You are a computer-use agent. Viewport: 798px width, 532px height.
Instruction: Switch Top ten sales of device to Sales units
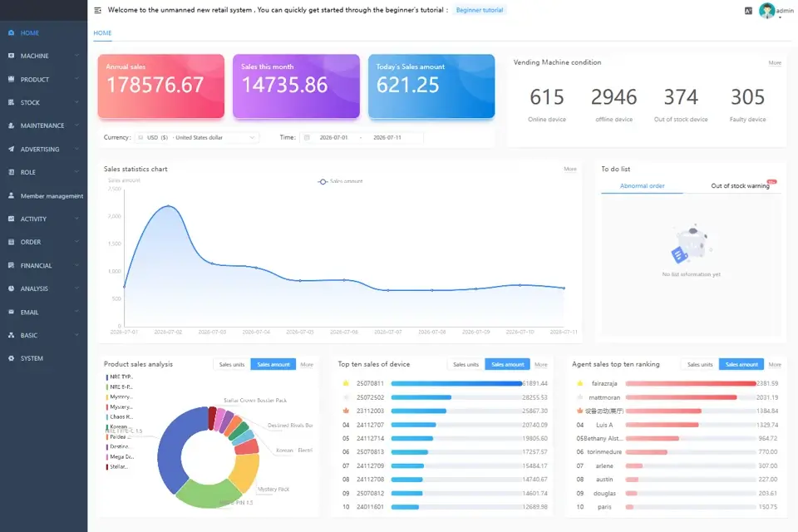[x=465, y=365]
